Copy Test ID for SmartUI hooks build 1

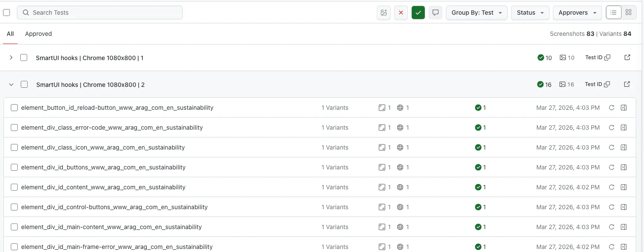click(x=607, y=57)
